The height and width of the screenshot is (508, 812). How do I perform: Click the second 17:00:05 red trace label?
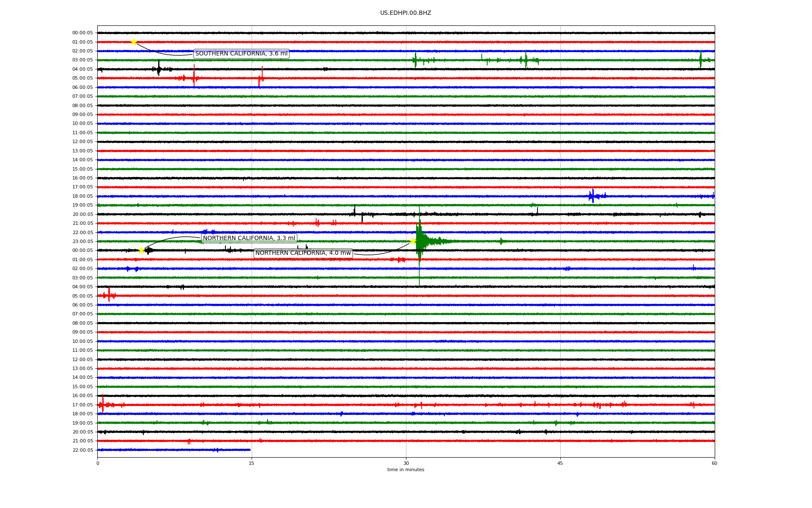point(82,405)
